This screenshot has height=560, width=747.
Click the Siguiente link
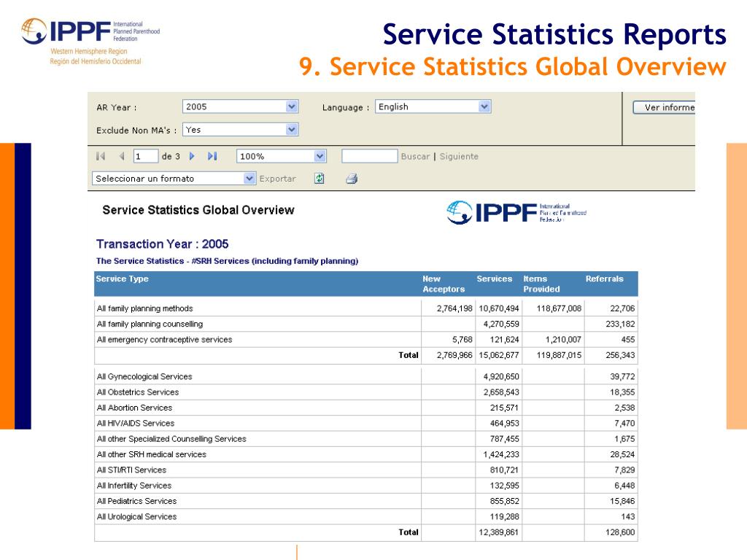click(x=459, y=156)
